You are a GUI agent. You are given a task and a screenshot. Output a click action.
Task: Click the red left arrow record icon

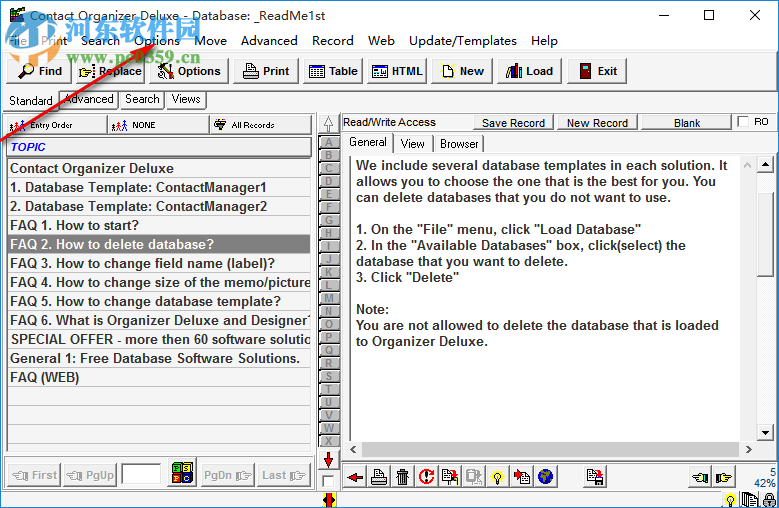(355, 477)
